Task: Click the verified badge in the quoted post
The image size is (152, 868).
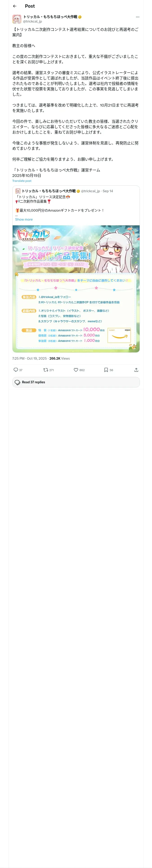Action: (x=78, y=191)
